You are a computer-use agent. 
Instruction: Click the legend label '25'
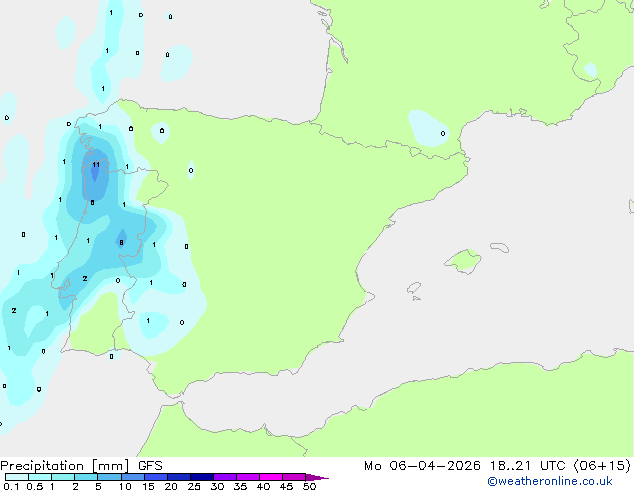click(x=194, y=486)
